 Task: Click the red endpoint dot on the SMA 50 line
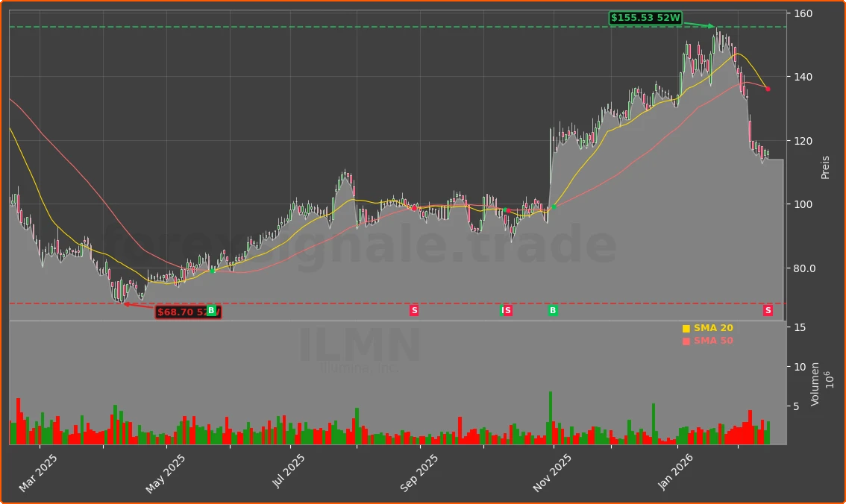[x=768, y=89]
